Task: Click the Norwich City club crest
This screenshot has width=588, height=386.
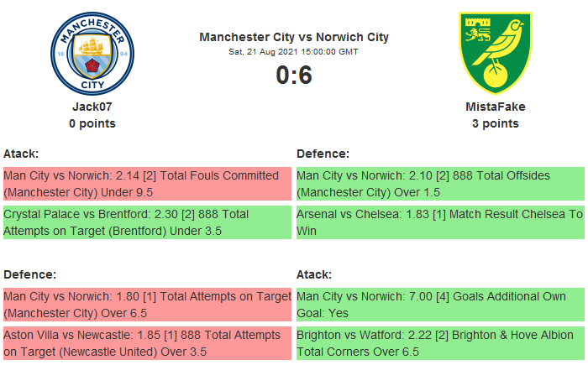Action: coord(495,52)
